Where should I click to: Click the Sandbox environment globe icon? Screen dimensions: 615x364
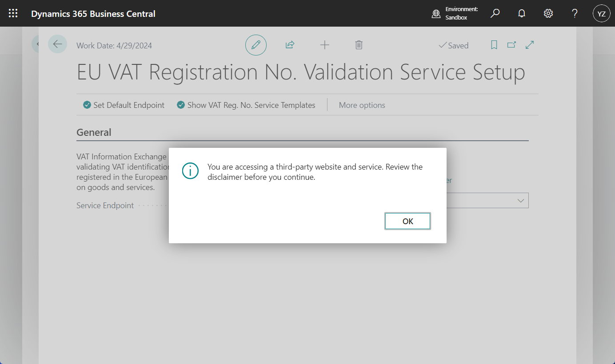(x=436, y=13)
